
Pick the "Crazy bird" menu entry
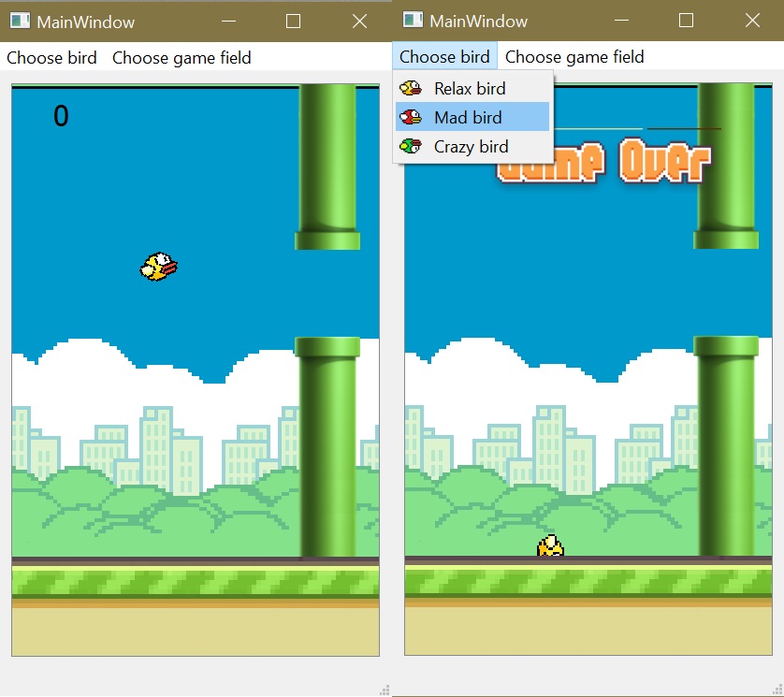click(x=471, y=146)
